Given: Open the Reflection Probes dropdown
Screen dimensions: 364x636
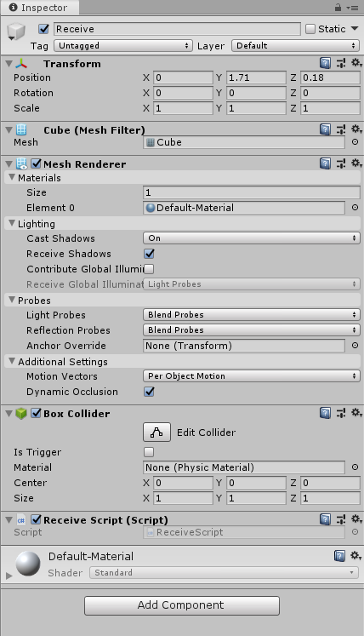Looking at the screenshot, I should point(252,330).
